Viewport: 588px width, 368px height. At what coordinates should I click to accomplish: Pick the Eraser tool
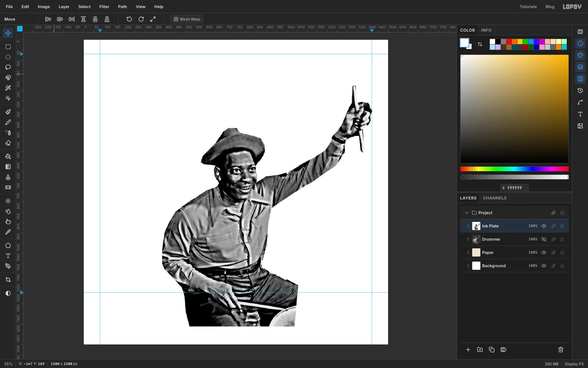[8, 143]
